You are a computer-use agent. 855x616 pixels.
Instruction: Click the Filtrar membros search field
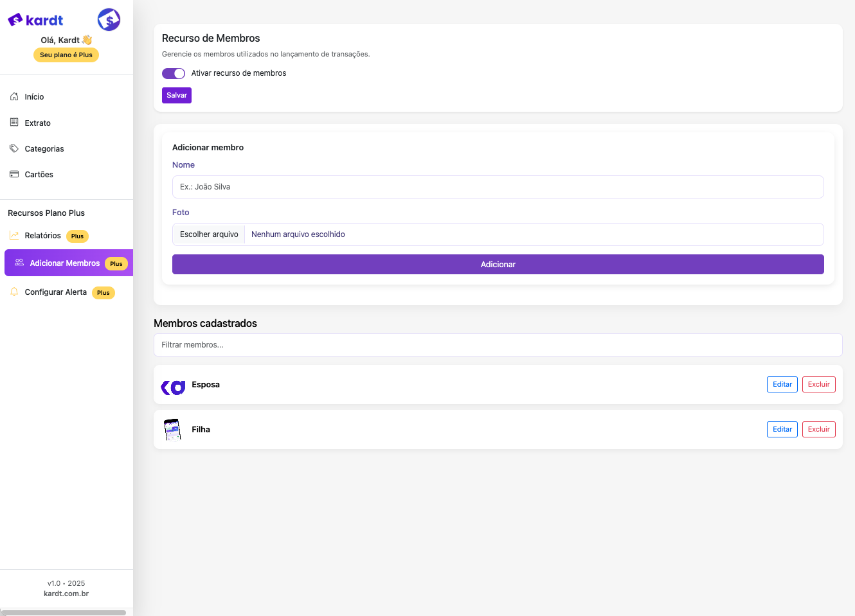[x=498, y=345]
